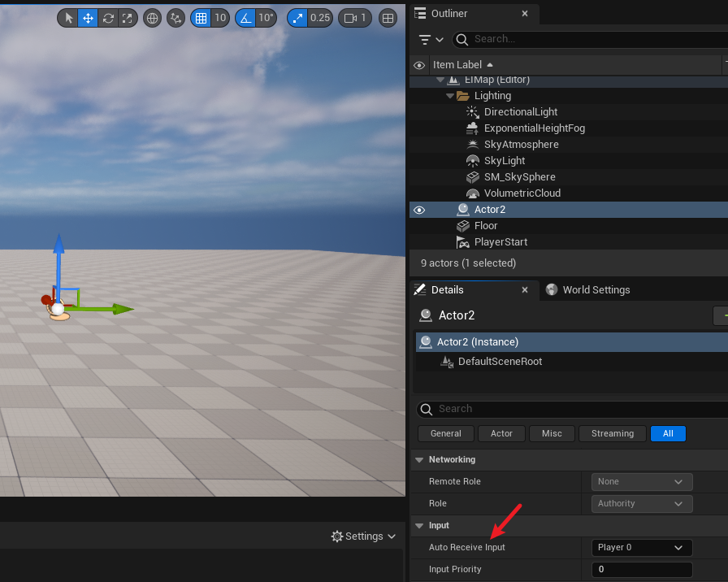Click Actor2 name in Details header
Screen dimensions: 728x582
[457, 315]
